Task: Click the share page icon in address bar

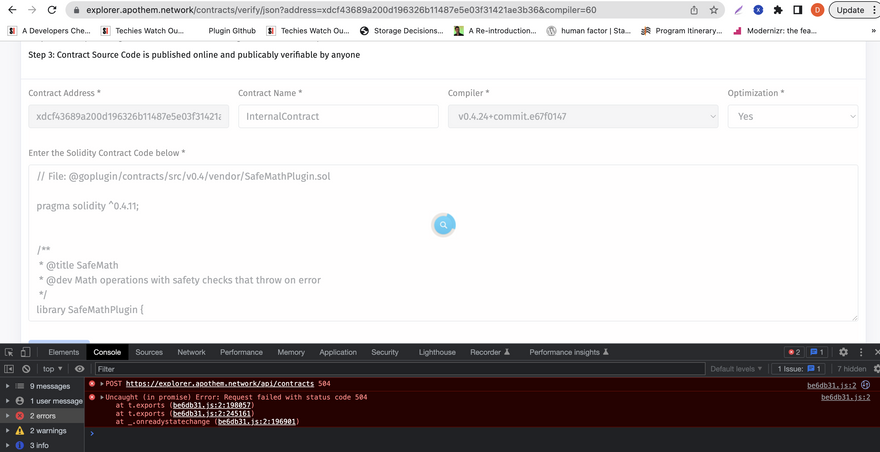Action: pos(694,10)
